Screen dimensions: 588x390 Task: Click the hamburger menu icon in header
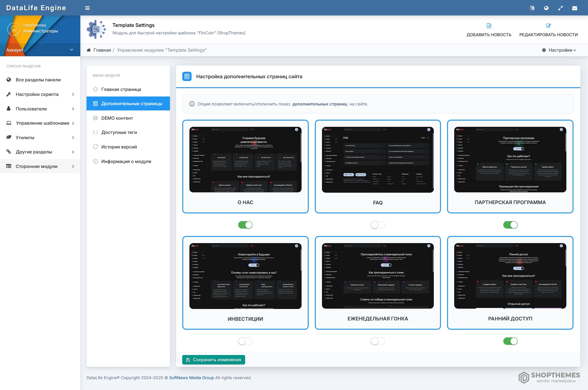tap(87, 8)
